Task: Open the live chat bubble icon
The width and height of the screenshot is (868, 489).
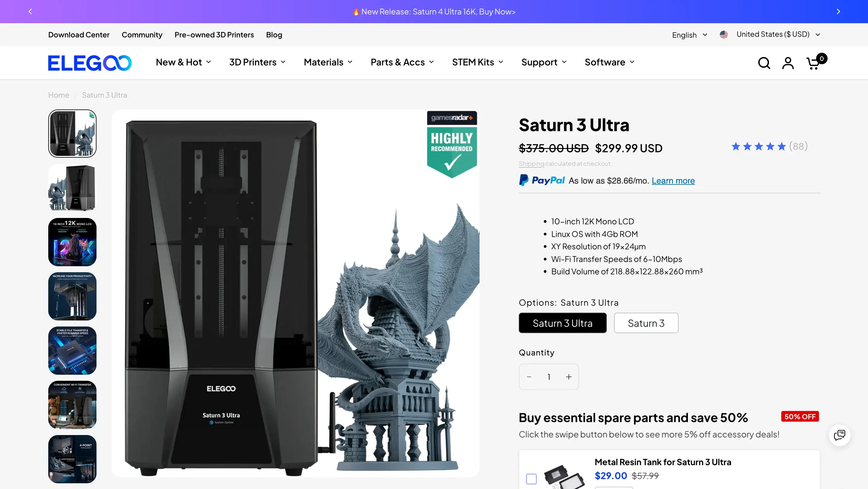Action: pos(839,435)
